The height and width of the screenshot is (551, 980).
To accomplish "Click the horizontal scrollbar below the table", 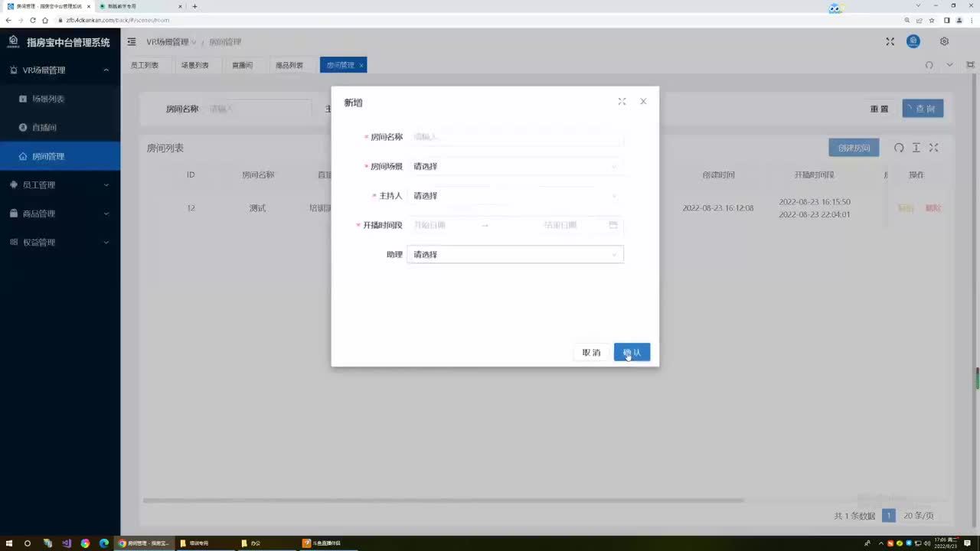I will (x=443, y=500).
